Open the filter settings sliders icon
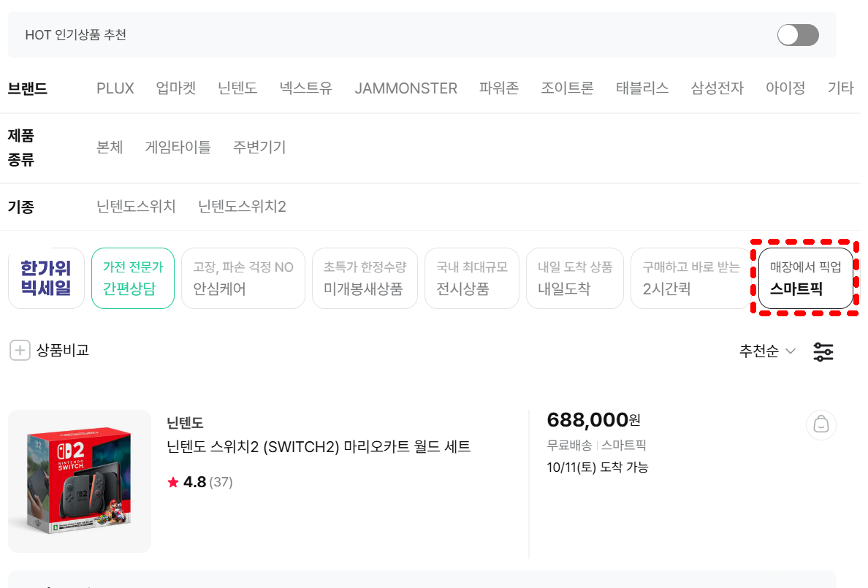 (x=823, y=352)
